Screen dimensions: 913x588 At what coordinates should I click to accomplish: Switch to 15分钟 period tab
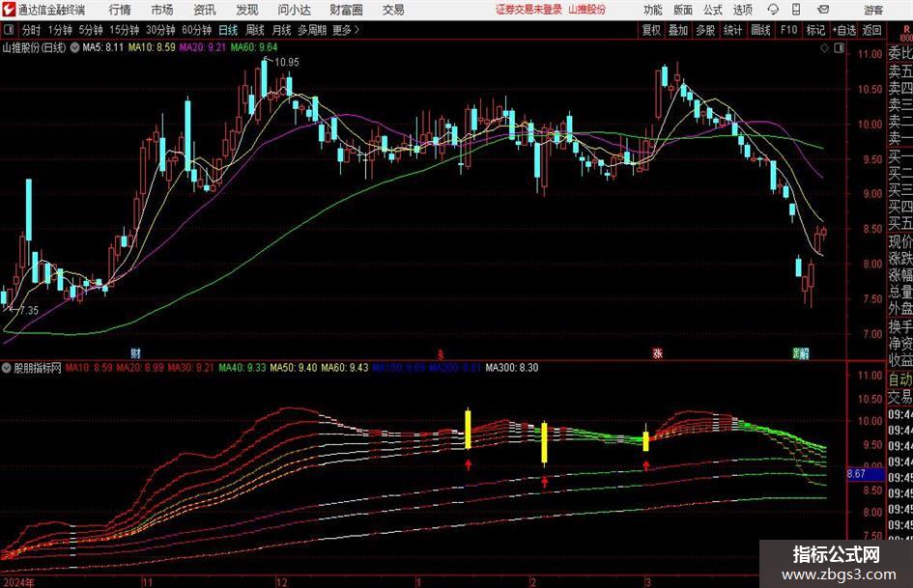[x=124, y=30]
